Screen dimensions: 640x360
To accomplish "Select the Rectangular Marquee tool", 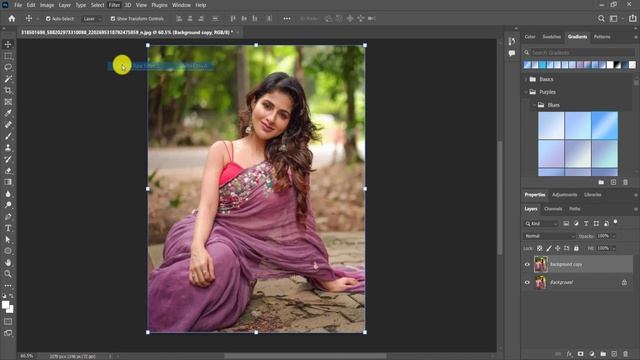I will click(x=8, y=56).
